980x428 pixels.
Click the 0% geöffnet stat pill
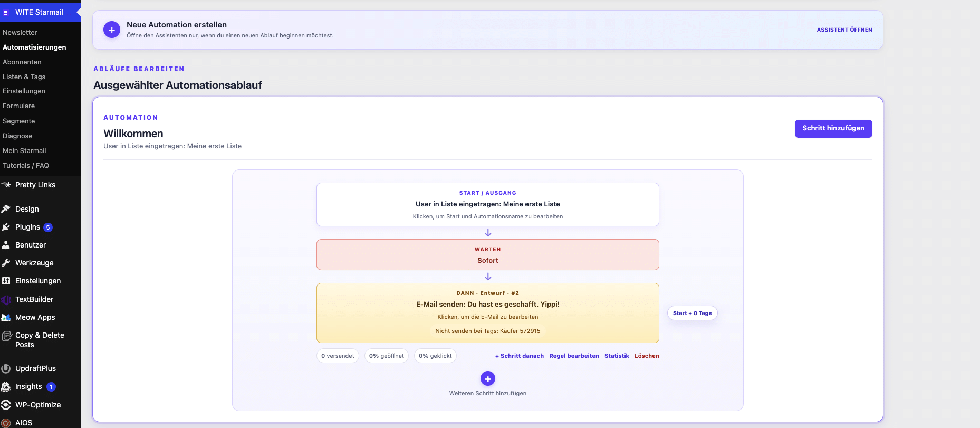(x=387, y=356)
